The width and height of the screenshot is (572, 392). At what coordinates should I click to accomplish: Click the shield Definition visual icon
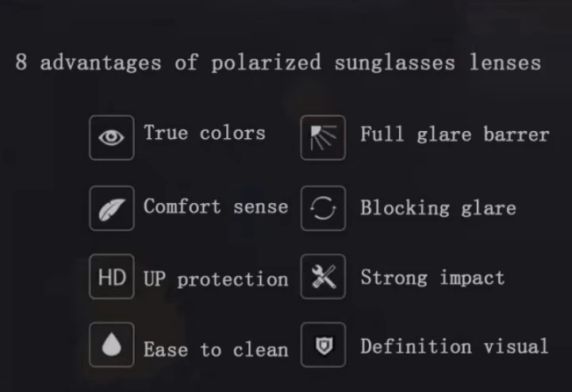coord(323,346)
